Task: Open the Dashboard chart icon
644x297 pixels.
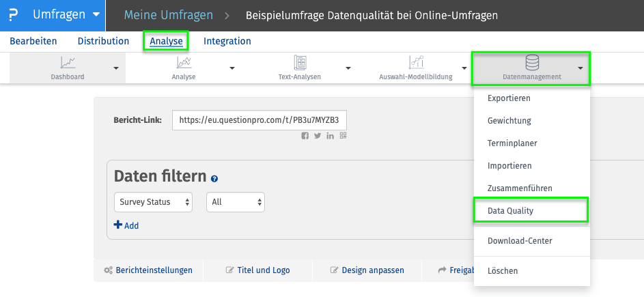Action: coord(68,62)
